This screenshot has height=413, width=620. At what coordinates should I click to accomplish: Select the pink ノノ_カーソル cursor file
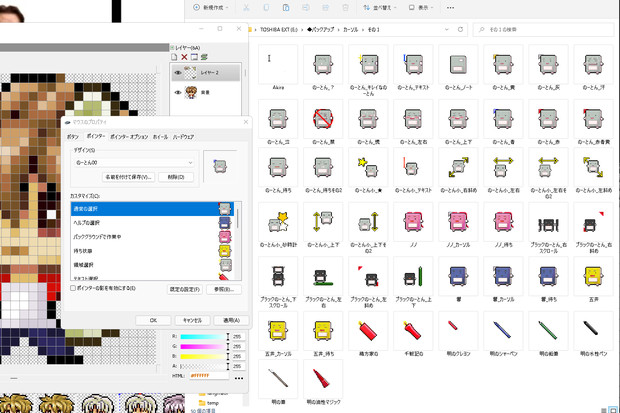click(458, 225)
